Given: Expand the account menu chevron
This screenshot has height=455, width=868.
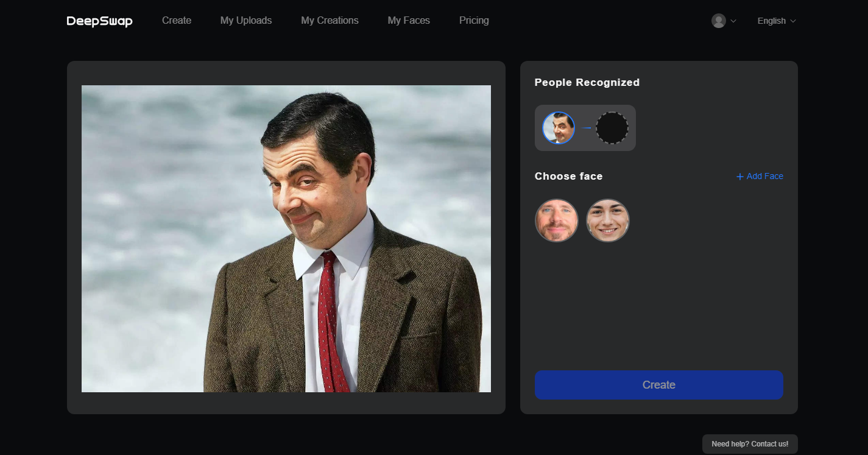Looking at the screenshot, I should tap(733, 21).
